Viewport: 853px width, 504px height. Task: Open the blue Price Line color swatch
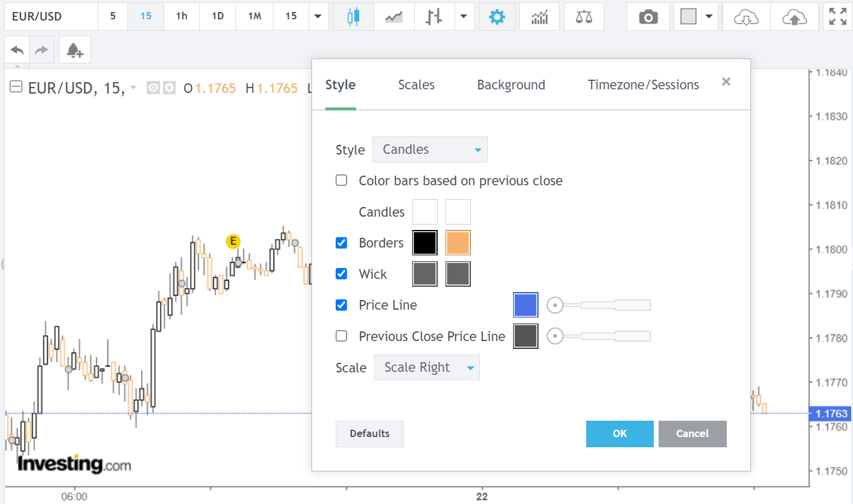pyautogui.click(x=525, y=305)
